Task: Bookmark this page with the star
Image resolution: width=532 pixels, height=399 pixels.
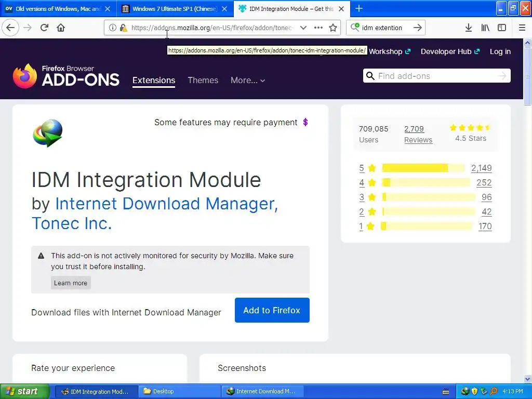Action: point(333,28)
